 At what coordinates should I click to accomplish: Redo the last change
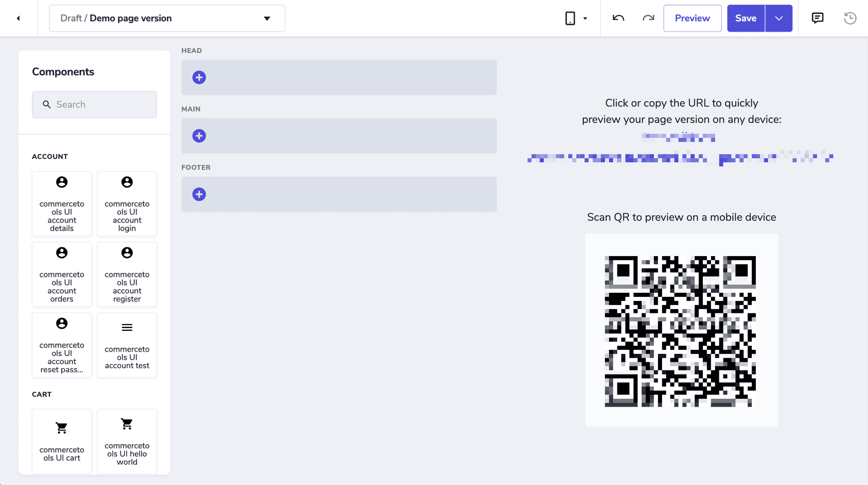[649, 18]
